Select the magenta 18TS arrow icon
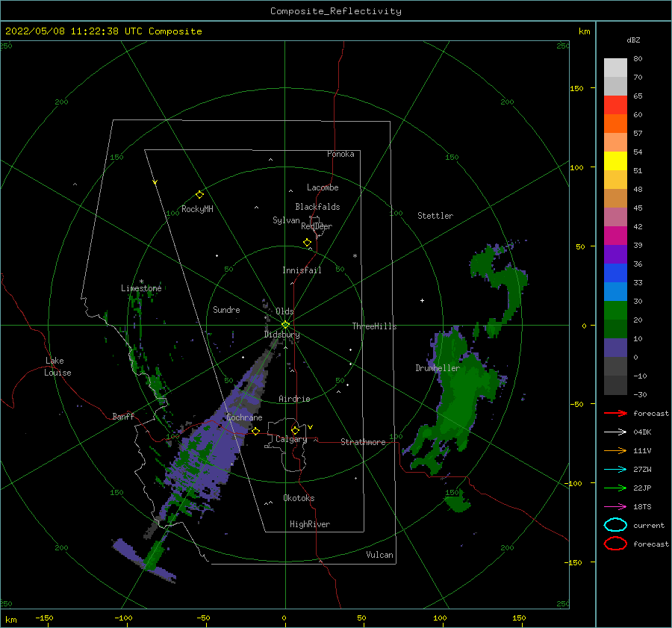 (615, 507)
